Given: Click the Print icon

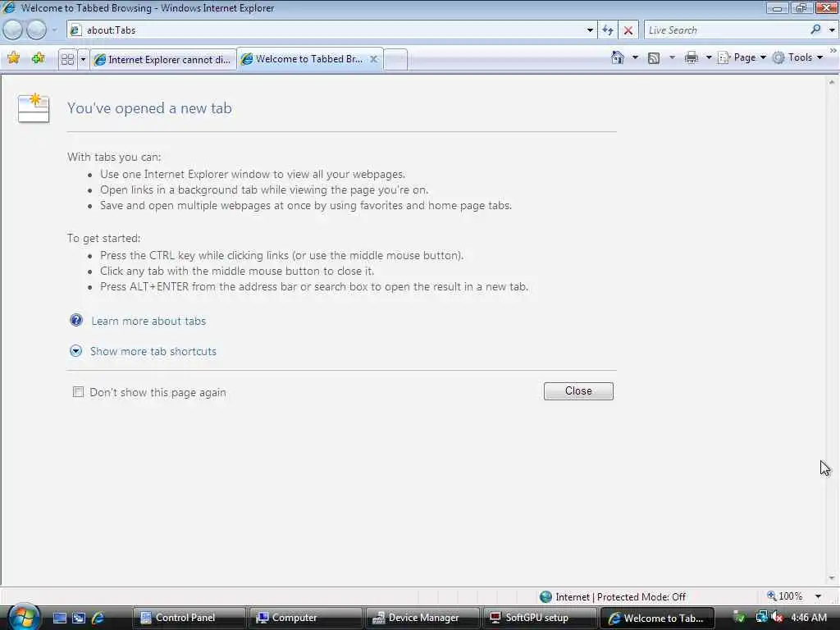Looking at the screenshot, I should [691, 57].
